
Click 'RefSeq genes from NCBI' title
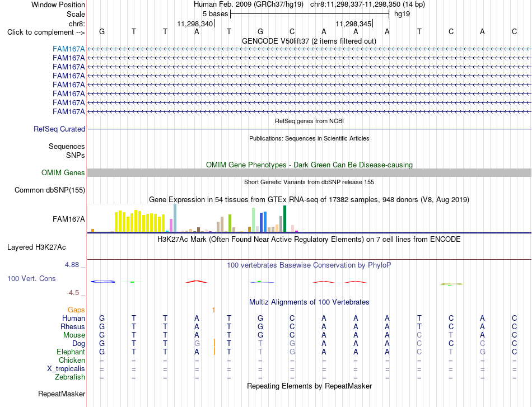click(310, 121)
